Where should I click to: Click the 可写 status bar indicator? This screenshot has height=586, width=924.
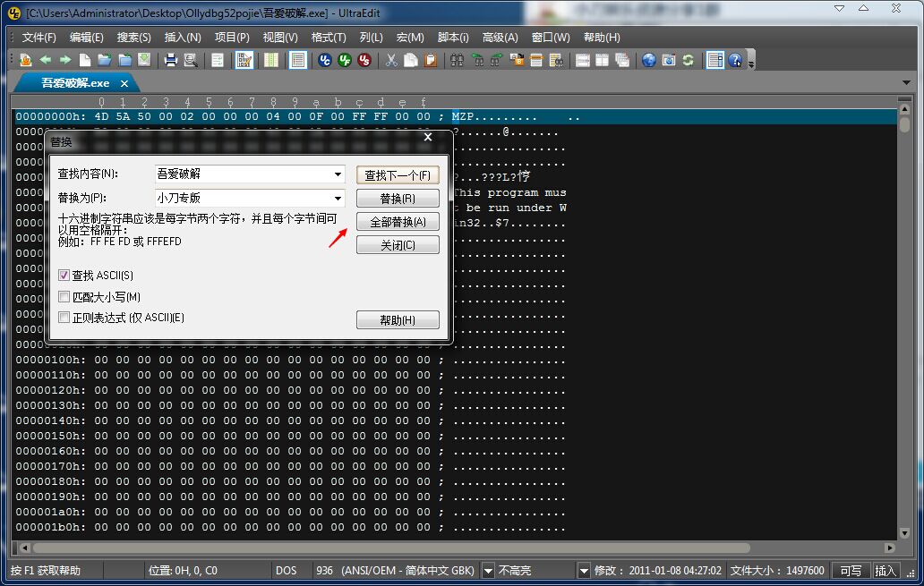tap(851, 571)
